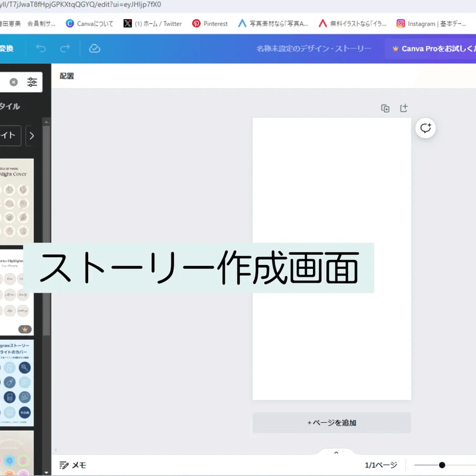Clear the search field with the X icon
This screenshot has height=476, width=476.
(14, 82)
